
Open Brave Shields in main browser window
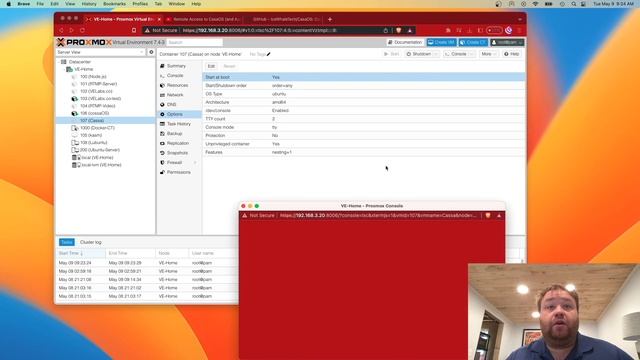click(x=399, y=30)
